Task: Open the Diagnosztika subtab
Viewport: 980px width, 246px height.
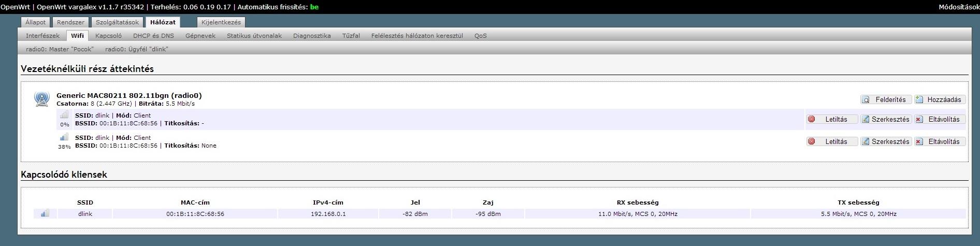Action: [x=312, y=36]
